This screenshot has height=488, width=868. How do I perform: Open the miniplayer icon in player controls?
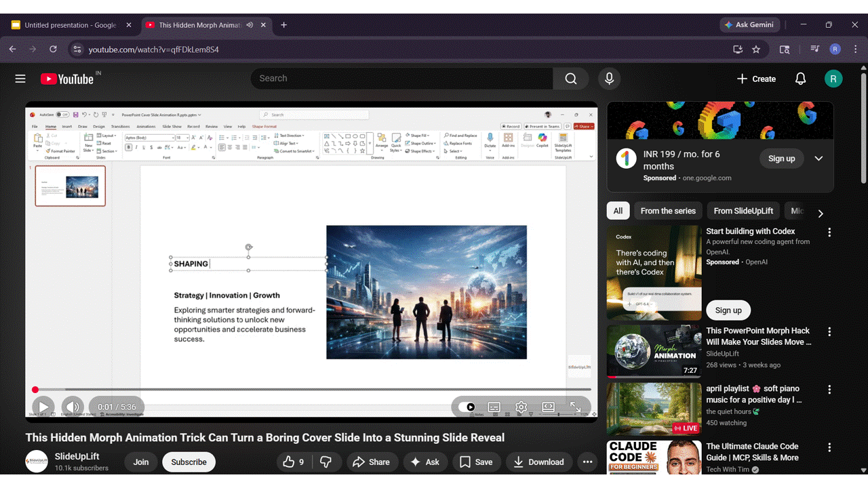click(548, 407)
